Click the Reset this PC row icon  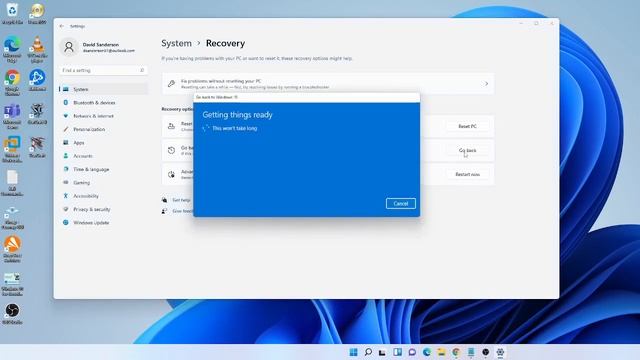(171, 126)
